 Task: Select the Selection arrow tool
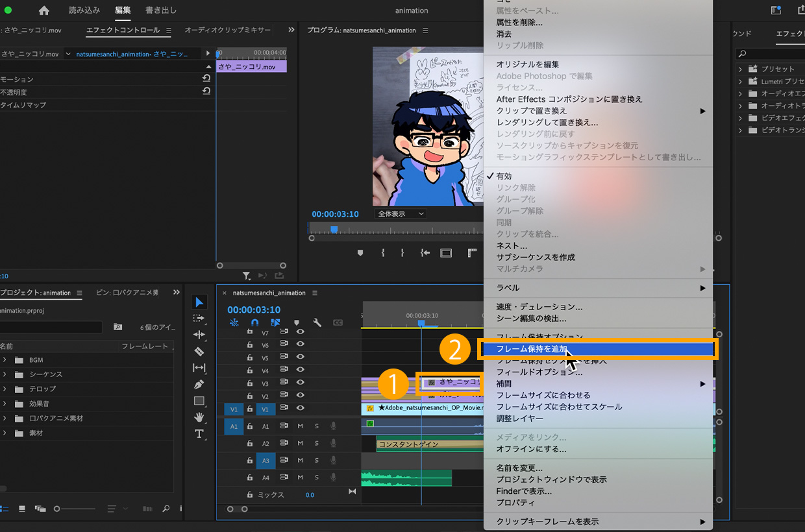coord(200,302)
